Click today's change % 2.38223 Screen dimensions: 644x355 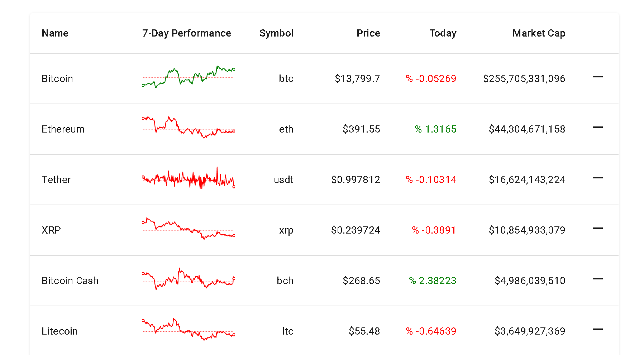click(x=433, y=281)
